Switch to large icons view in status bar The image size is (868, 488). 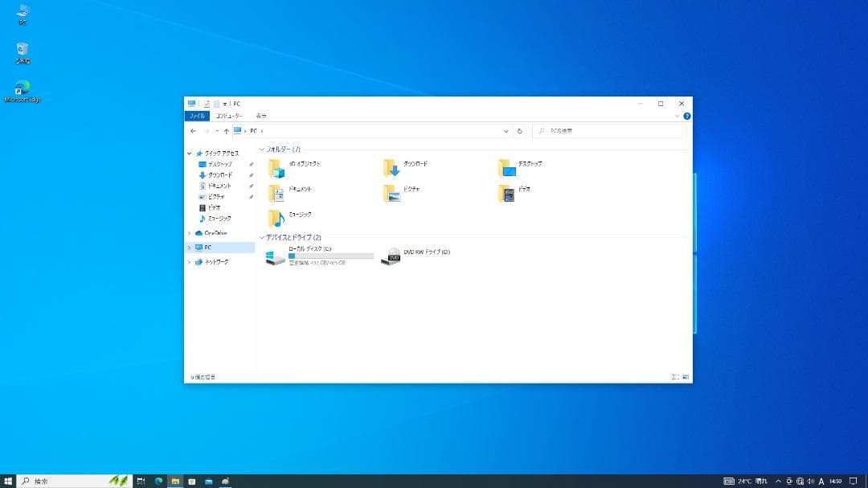pyautogui.click(x=684, y=375)
